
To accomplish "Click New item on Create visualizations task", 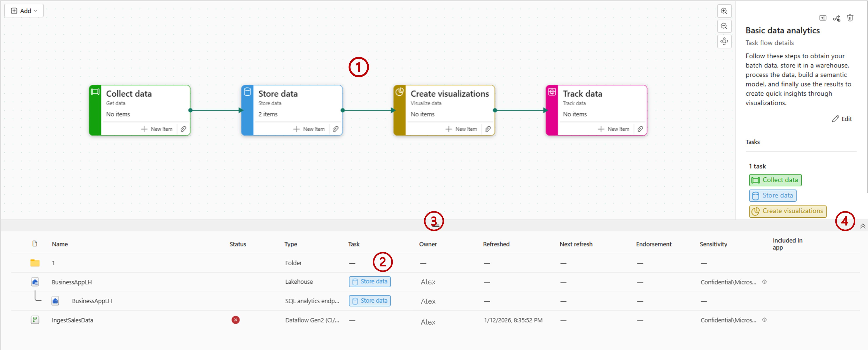I will click(461, 129).
